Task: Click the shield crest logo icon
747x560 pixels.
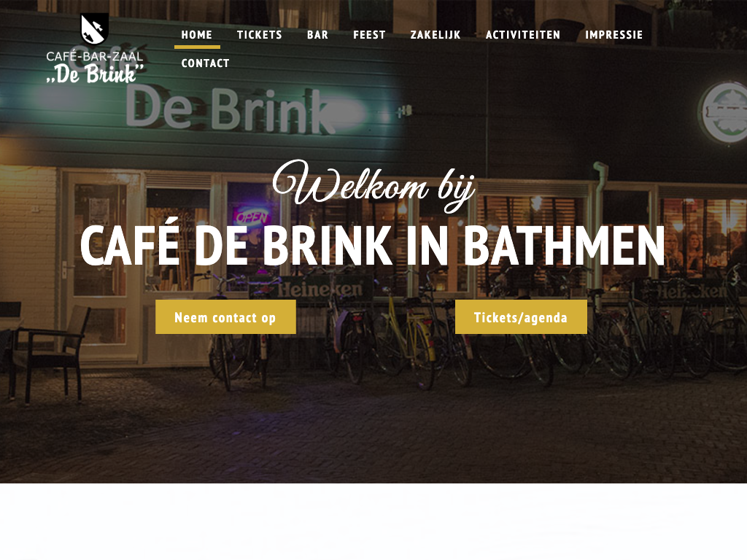Action: click(94, 29)
